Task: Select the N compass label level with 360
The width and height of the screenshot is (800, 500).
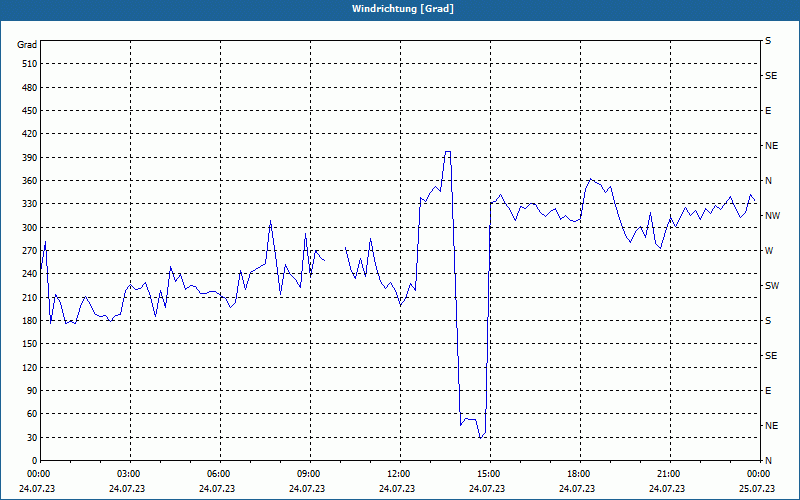Action: (768, 181)
